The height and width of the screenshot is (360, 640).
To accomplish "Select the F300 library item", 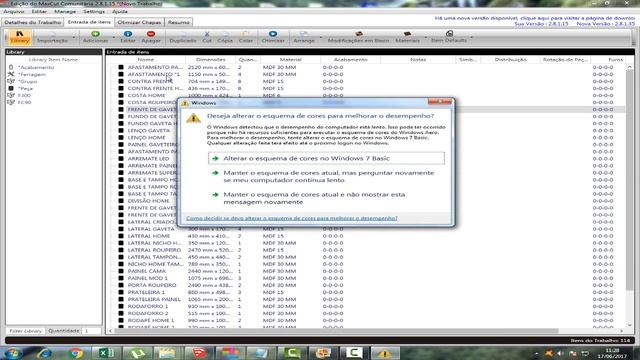I will coord(24,95).
